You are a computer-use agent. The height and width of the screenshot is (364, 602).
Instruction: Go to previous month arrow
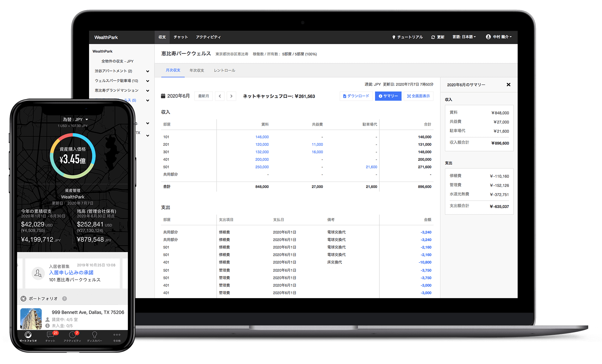[x=220, y=96]
